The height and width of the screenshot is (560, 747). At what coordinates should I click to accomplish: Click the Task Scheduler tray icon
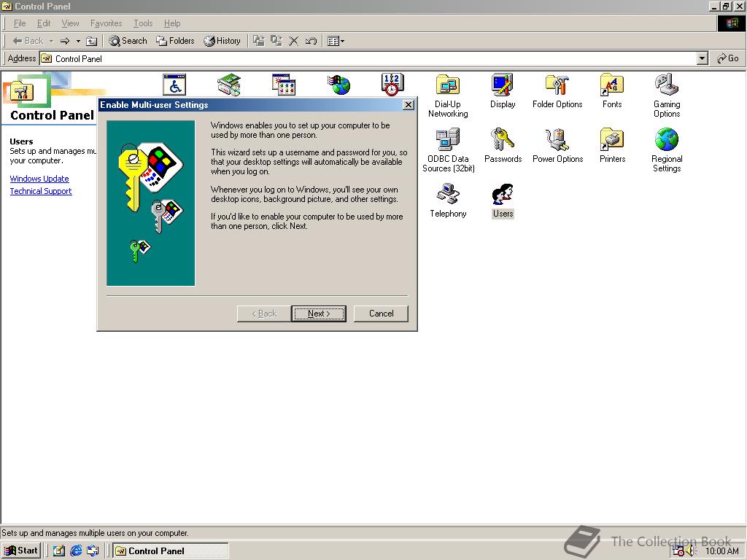[x=678, y=551]
